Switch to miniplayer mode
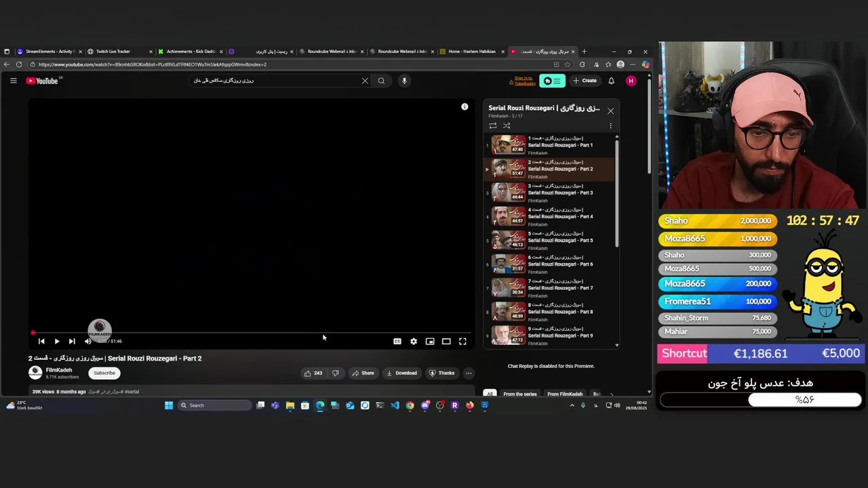The height and width of the screenshot is (488, 868). click(x=430, y=342)
